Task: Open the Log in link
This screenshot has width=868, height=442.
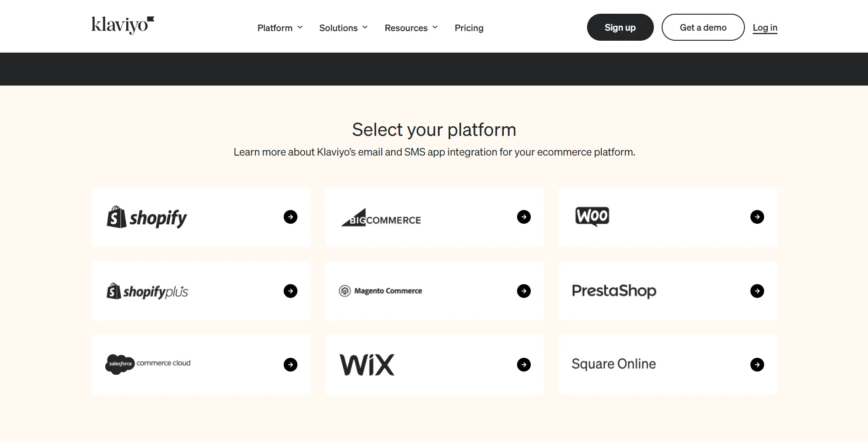Action: [765, 27]
